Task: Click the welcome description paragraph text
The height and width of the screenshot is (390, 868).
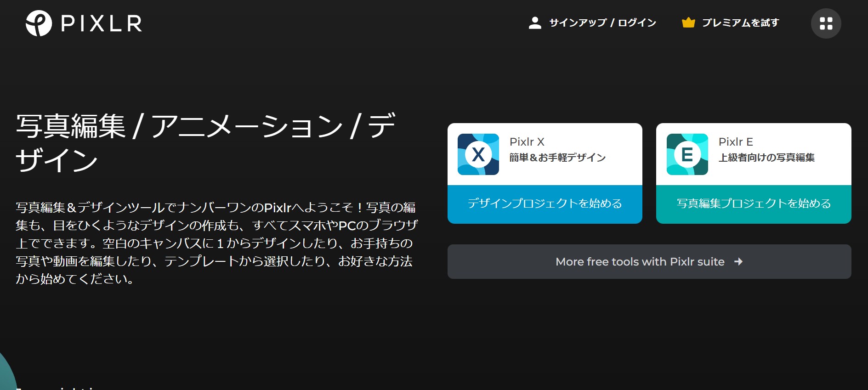Action: tap(216, 243)
